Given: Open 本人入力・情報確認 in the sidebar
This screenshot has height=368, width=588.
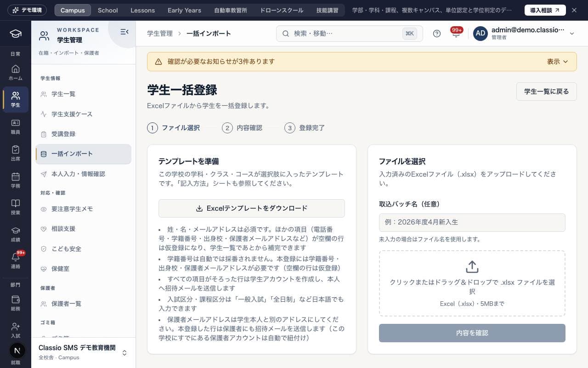Looking at the screenshot, I should (83, 174).
